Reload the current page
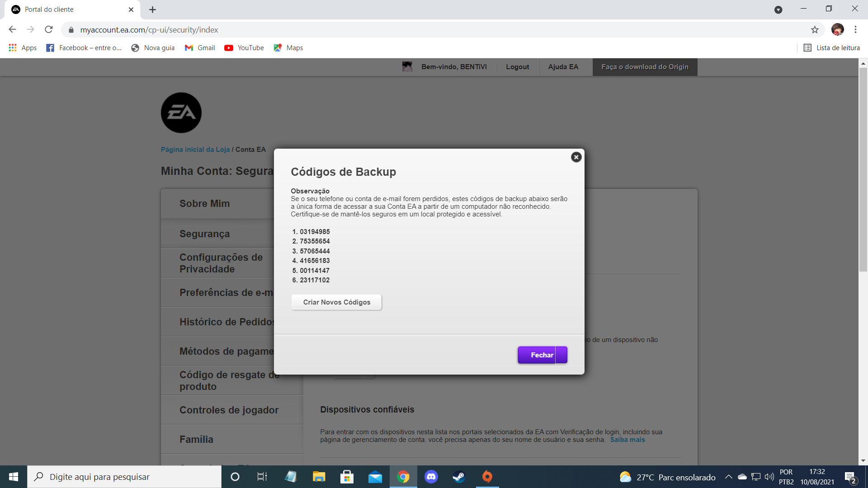This screenshot has height=488, width=868. pyautogui.click(x=49, y=30)
